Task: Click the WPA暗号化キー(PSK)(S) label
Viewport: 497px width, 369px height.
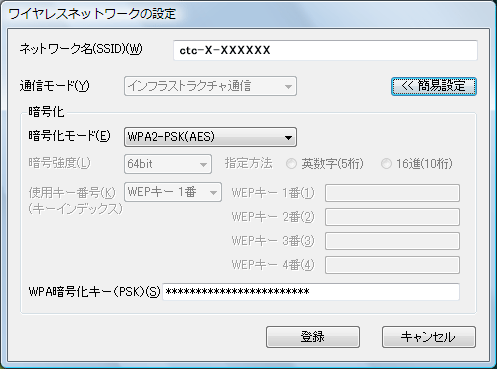Action: (94, 292)
